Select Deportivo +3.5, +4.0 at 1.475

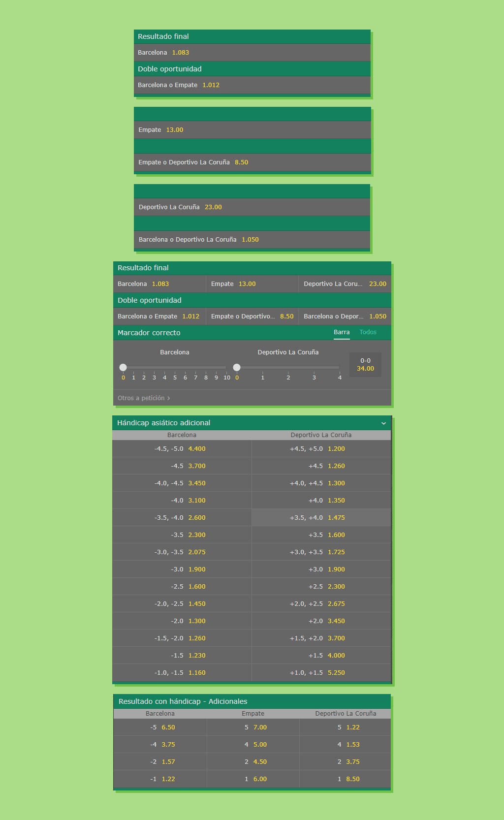321,518
